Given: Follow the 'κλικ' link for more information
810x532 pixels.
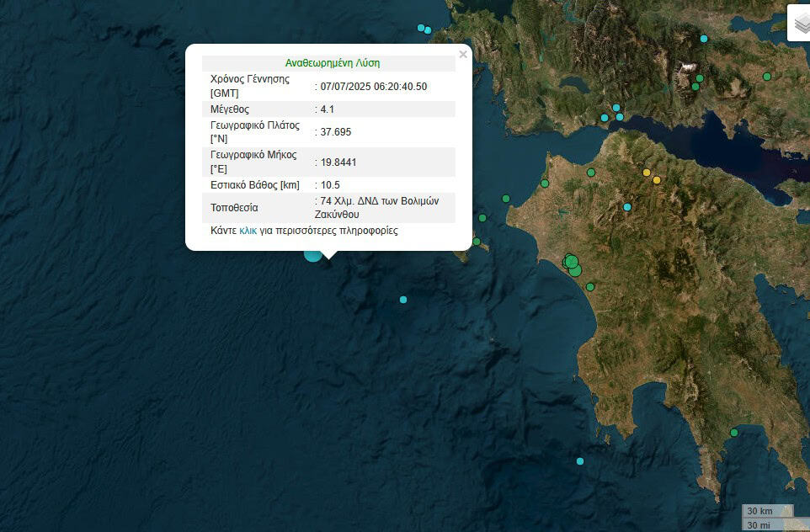Looking at the screenshot, I should (248, 231).
